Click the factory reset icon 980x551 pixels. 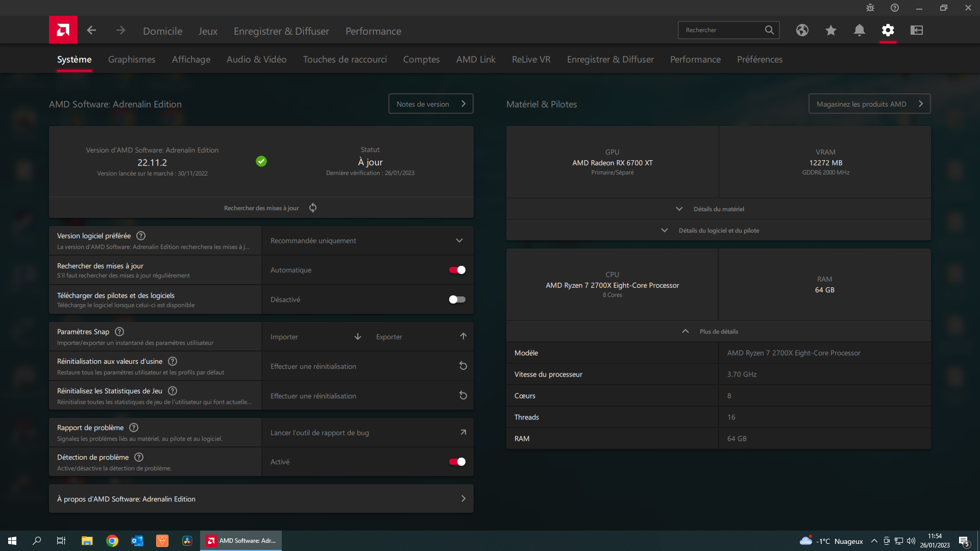pos(463,366)
